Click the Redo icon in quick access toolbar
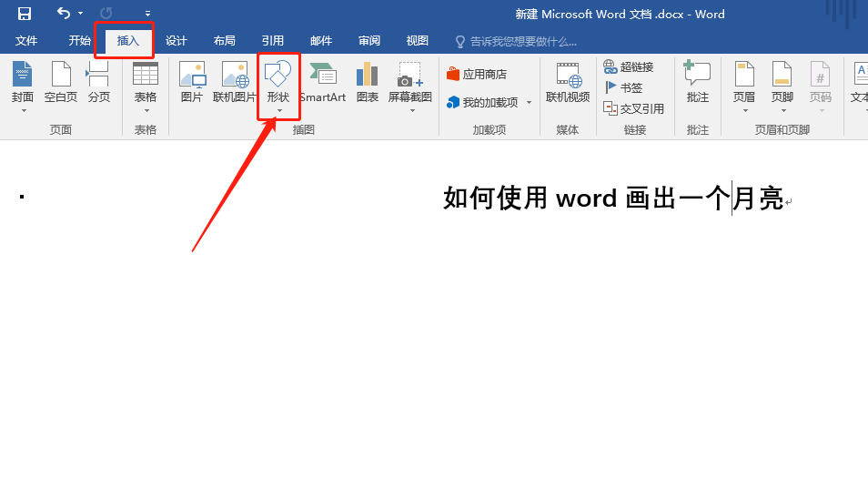 pos(106,13)
